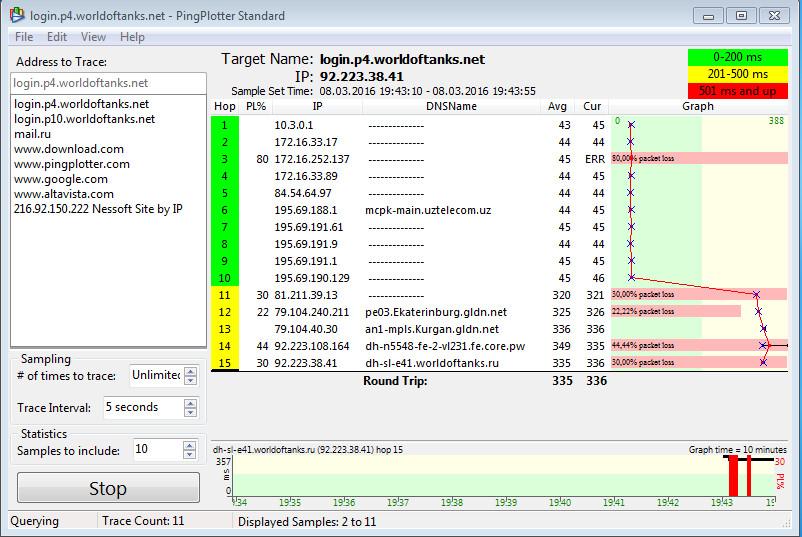This screenshot has height=537, width=802.
Task: Click the yellow 201-500 ms legend swatch
Action: [x=738, y=74]
